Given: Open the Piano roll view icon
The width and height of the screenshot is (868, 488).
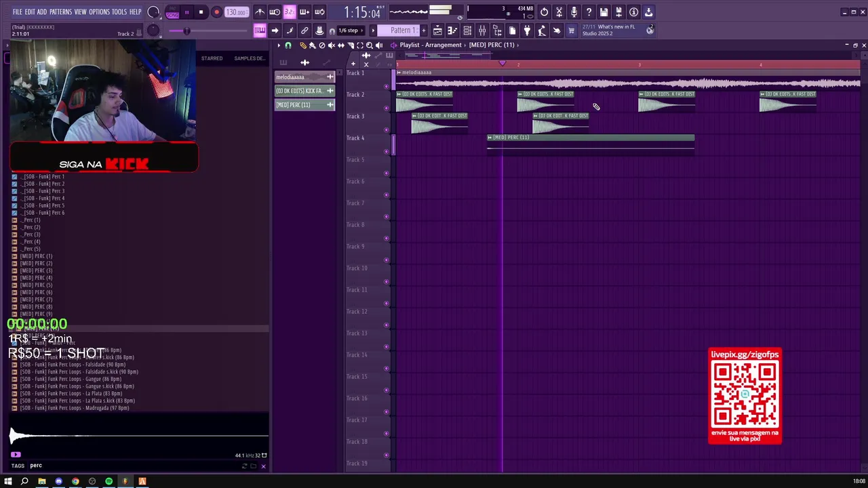Looking at the screenshot, I should pos(452,30).
